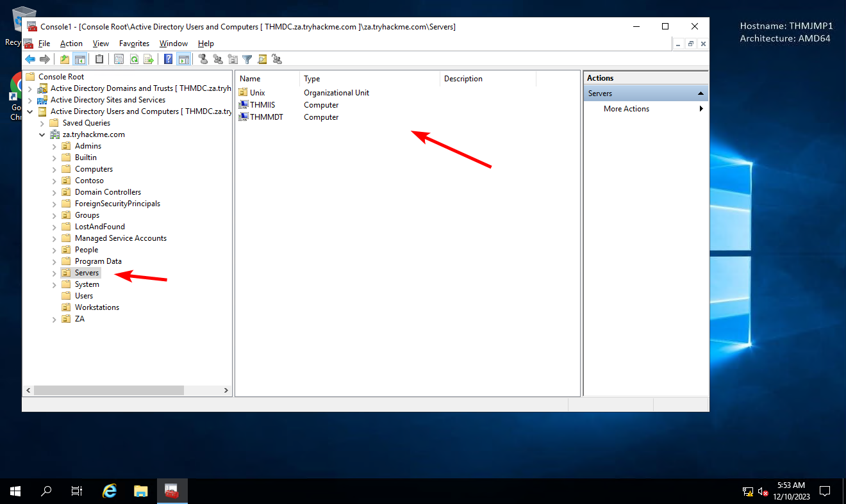Expand Active Directory Sites and Services node
Viewport: 846px width, 504px height.
point(29,100)
